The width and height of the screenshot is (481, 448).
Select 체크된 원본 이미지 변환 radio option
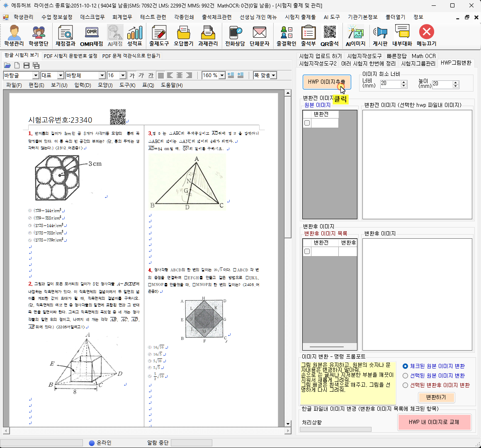point(405,366)
